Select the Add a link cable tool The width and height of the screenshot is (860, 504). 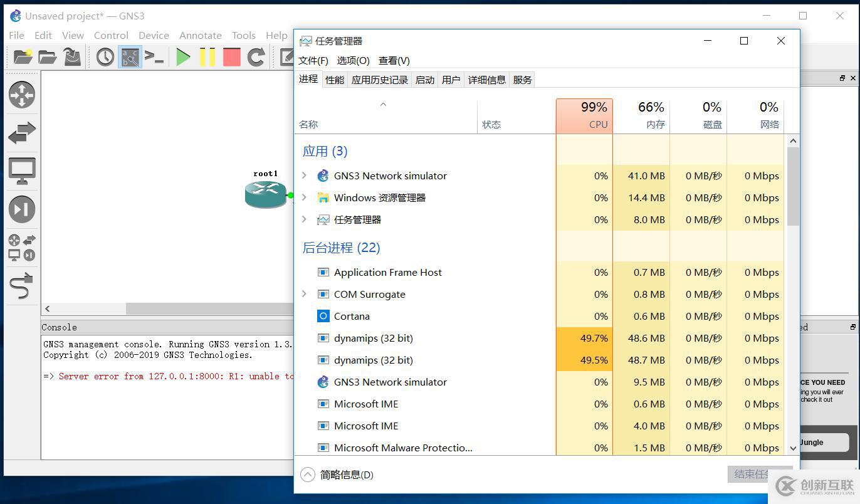[x=22, y=286]
